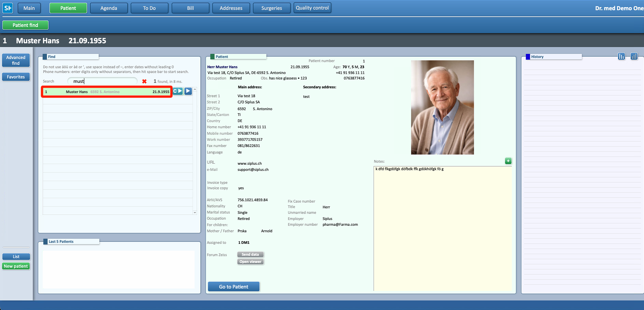The width and height of the screenshot is (644, 310).
Task: Switch to the Surgeries tab
Action: click(271, 8)
